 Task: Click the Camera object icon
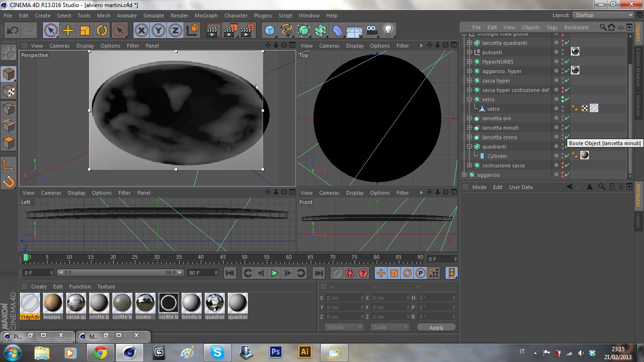(372, 31)
